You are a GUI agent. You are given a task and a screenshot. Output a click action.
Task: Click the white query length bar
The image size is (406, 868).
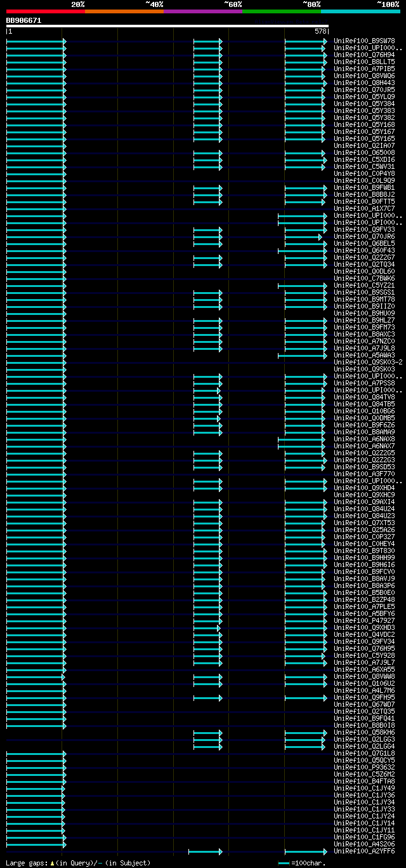167,26
